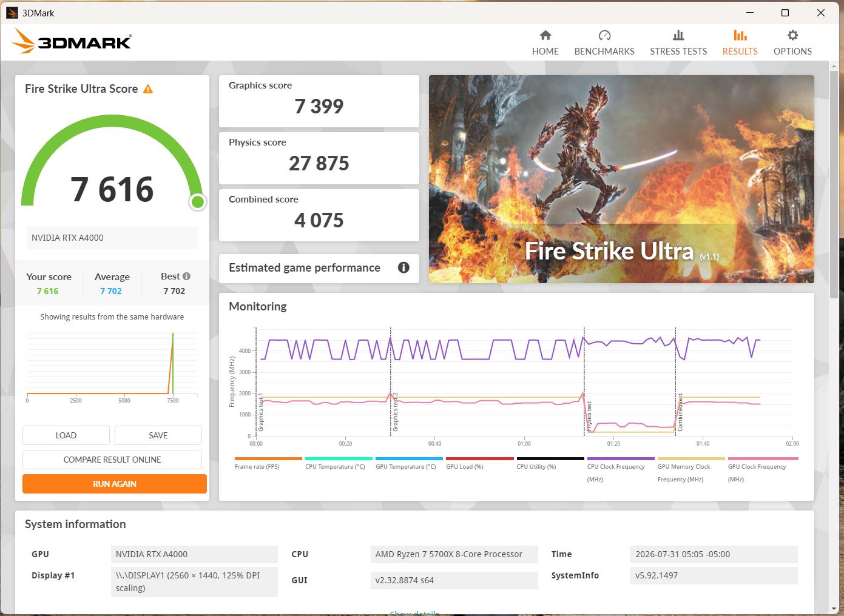Toggle GPU Temperature legend entry
This screenshot has width=844, height=616.
click(408, 463)
